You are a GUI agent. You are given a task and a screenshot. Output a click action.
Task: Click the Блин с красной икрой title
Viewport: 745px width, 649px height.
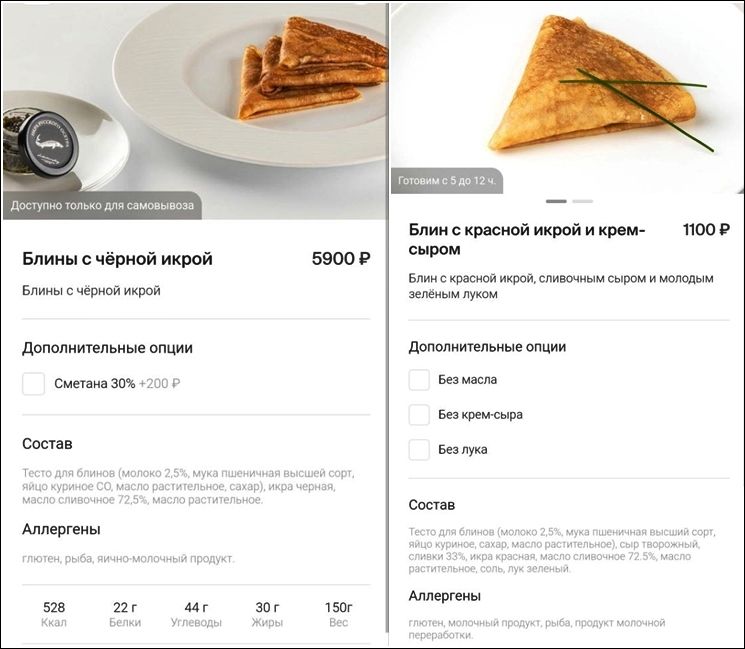coord(527,240)
